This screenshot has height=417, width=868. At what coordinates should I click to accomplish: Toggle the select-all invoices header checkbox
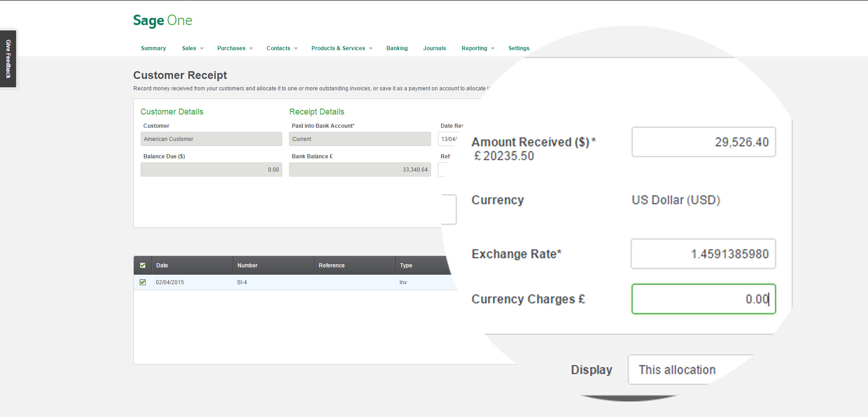pos(142,265)
